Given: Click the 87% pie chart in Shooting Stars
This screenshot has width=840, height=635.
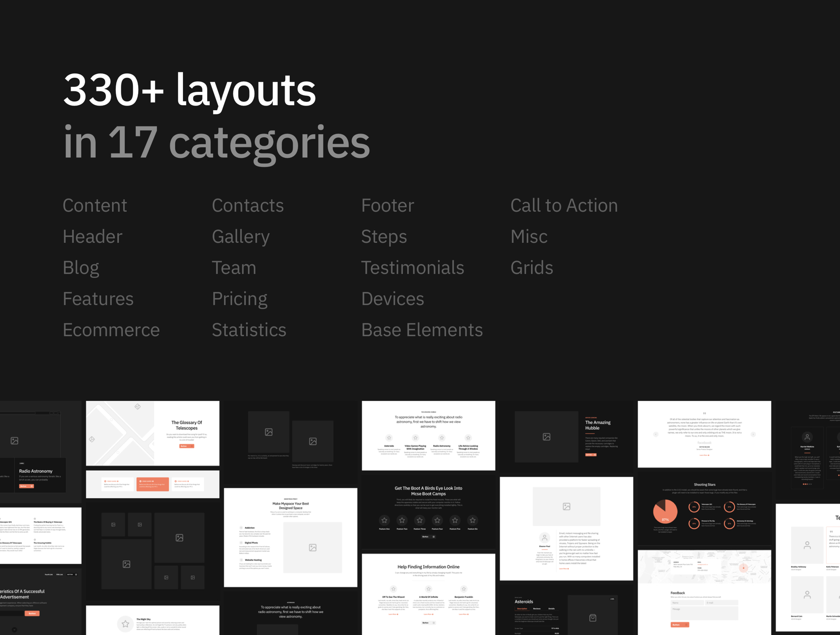Looking at the screenshot, I should coord(665,512).
